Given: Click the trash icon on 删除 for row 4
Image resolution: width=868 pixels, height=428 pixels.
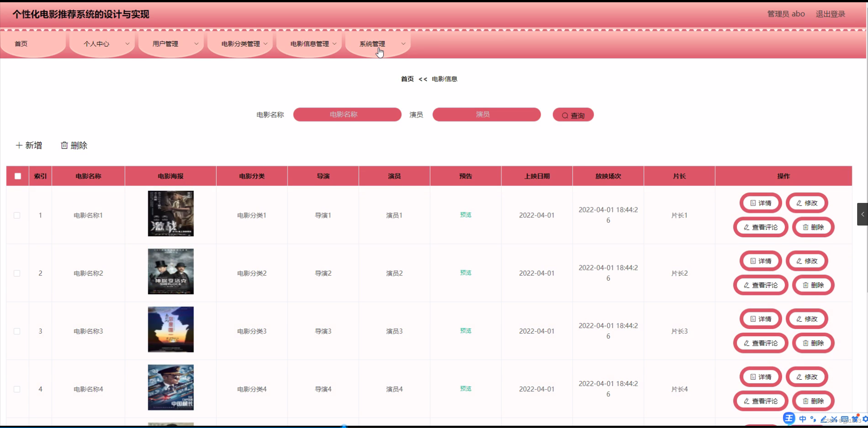Looking at the screenshot, I should coord(806,401).
